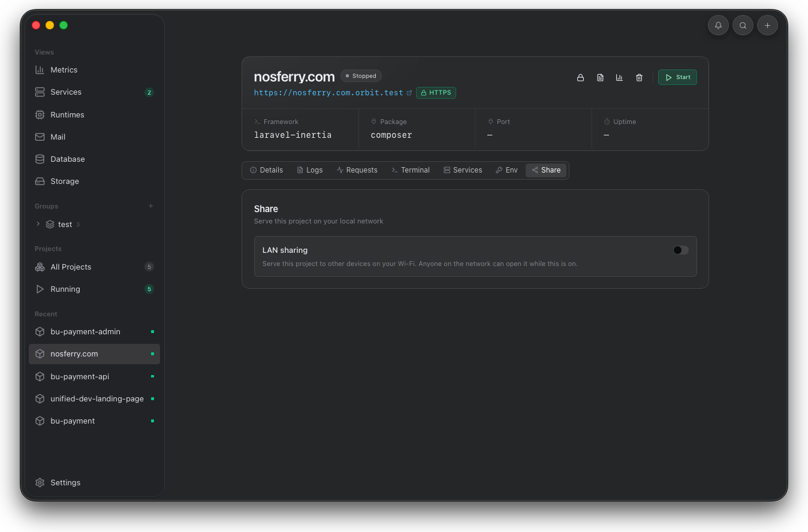Switch to the Terminal tab
Image resolution: width=808 pixels, height=532 pixels.
pyautogui.click(x=411, y=170)
